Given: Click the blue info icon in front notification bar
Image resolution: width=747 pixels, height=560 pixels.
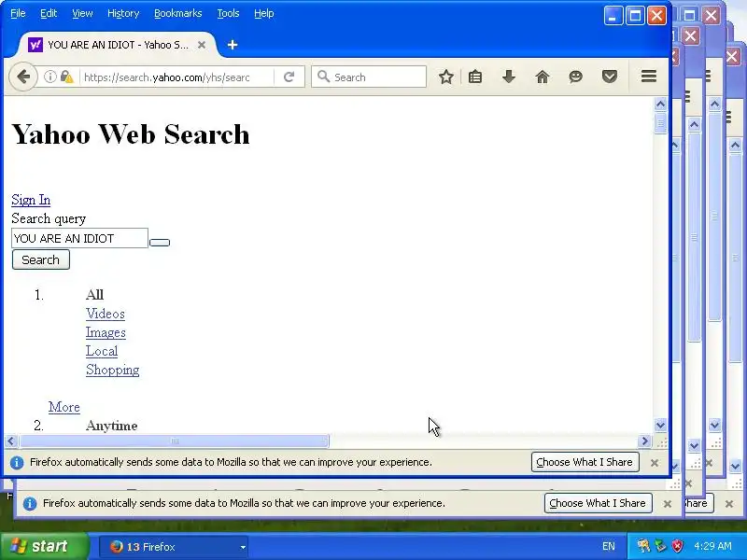Looking at the screenshot, I should [17, 462].
